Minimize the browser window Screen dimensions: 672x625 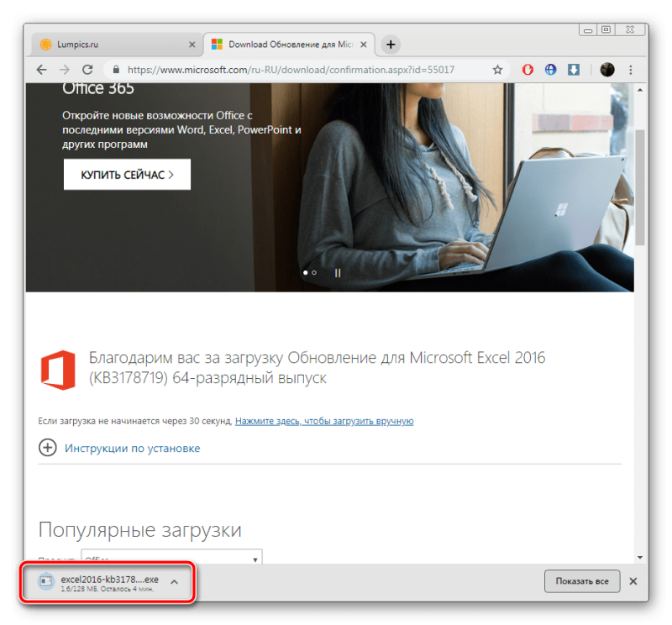click(x=588, y=29)
